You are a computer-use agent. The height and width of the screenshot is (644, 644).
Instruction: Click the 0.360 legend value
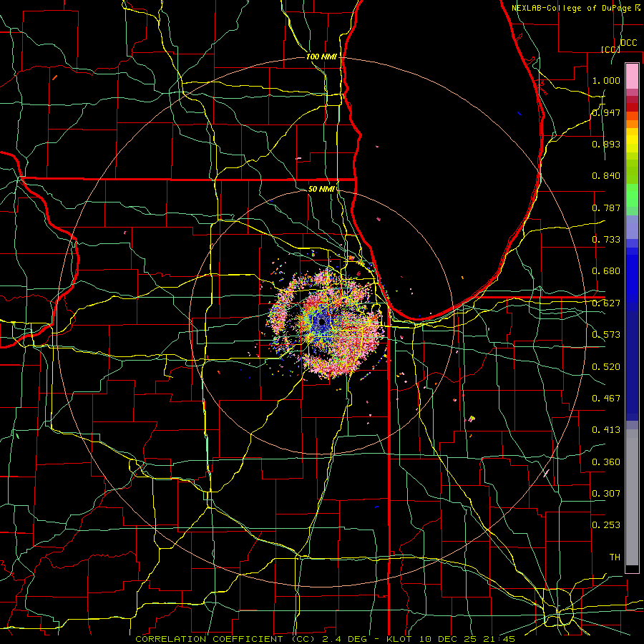[606, 462]
